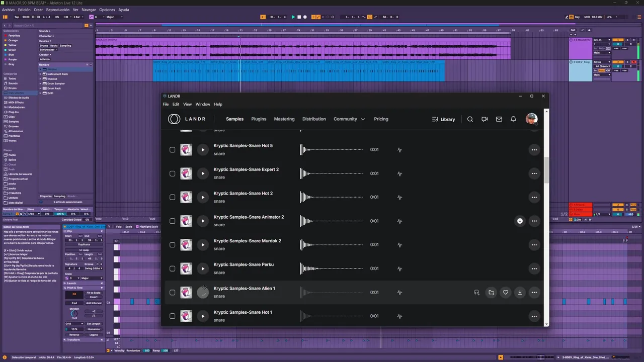Expand Drum Rack in Ableton browser
Screen dimensions: 644x362
[x=40, y=88]
